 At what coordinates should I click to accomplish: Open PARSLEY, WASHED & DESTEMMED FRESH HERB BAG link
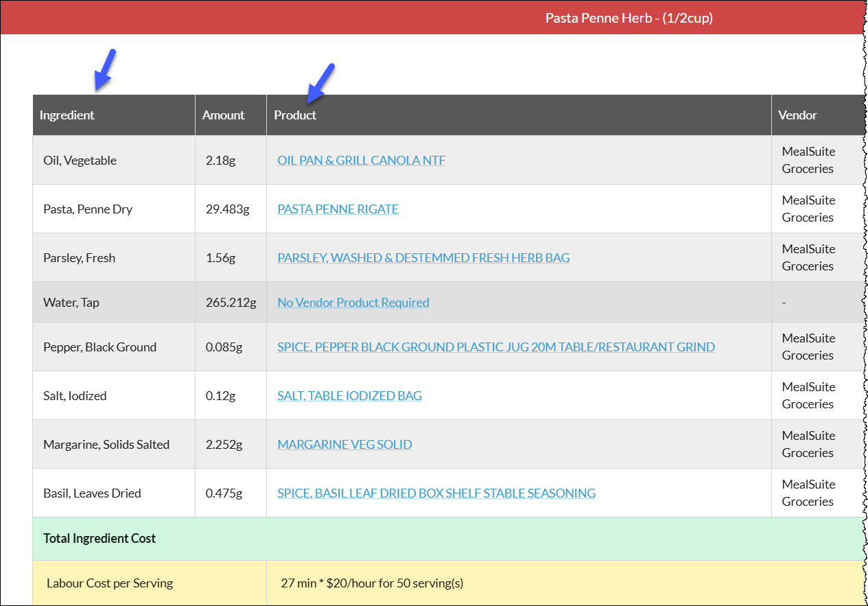(x=423, y=257)
